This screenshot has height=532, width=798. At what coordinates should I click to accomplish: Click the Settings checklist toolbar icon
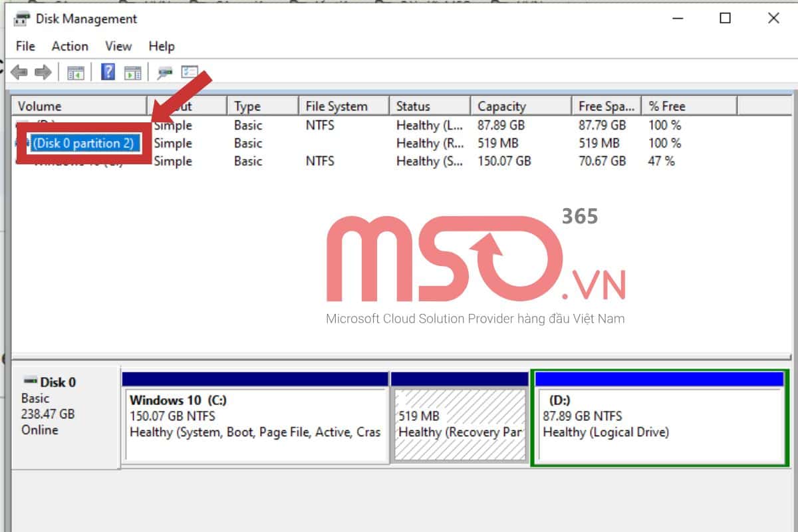tap(190, 72)
